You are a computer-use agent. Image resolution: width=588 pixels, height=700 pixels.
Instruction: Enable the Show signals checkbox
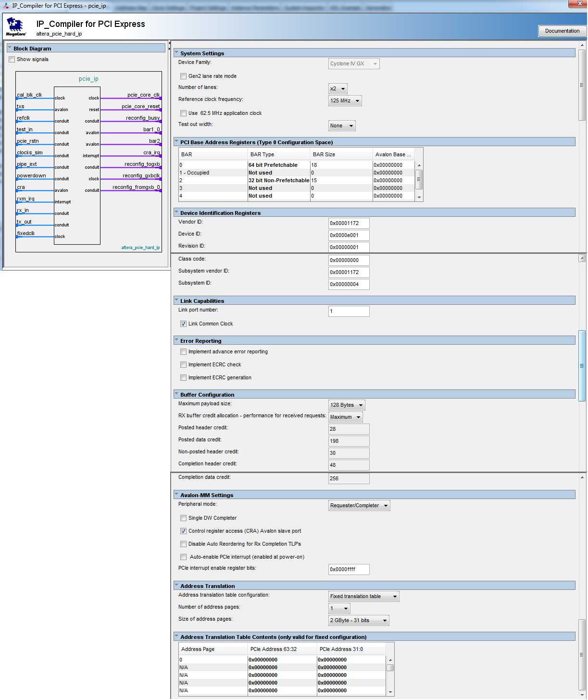coord(12,60)
